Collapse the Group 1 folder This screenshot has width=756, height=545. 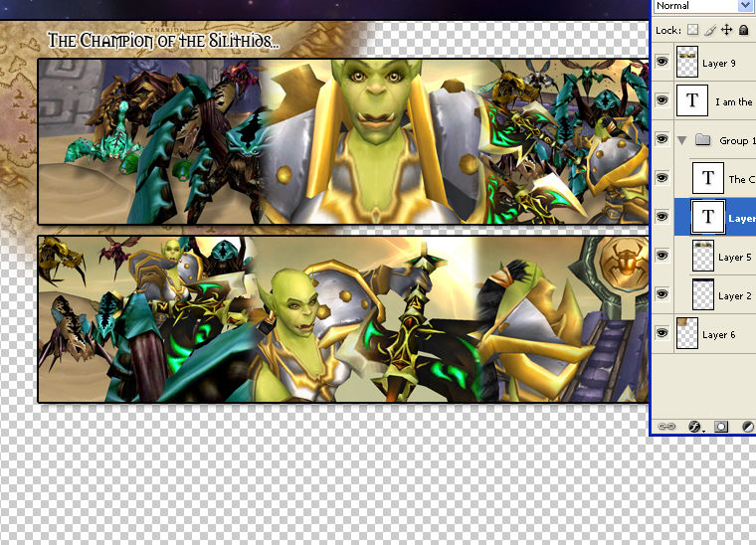pos(682,140)
